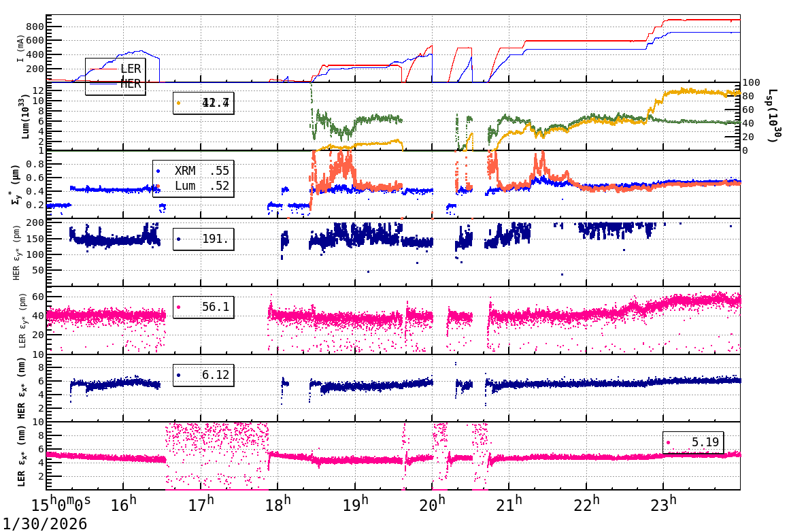Click the value box displaying 191.

pyautogui.click(x=204, y=239)
